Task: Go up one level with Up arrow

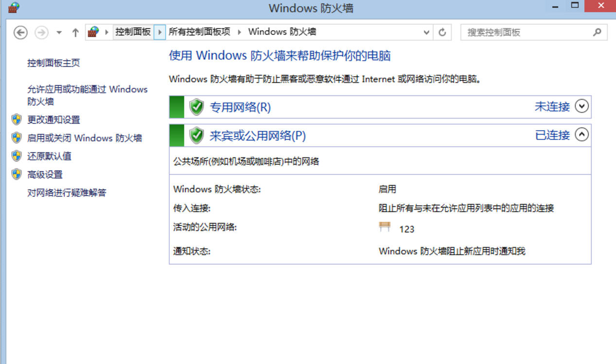Action: [x=75, y=33]
